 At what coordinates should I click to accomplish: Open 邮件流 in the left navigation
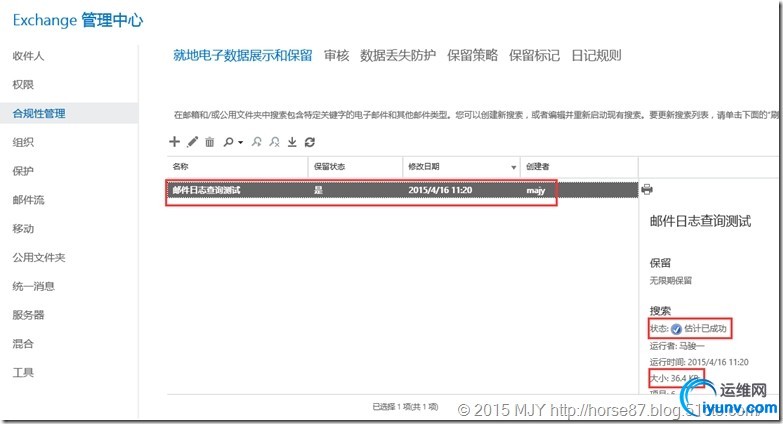pyautogui.click(x=28, y=200)
